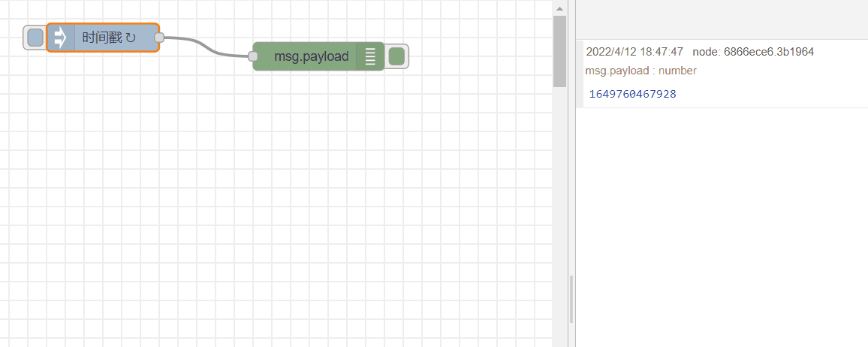Toggle the msg.payload debug node output button

(x=397, y=56)
